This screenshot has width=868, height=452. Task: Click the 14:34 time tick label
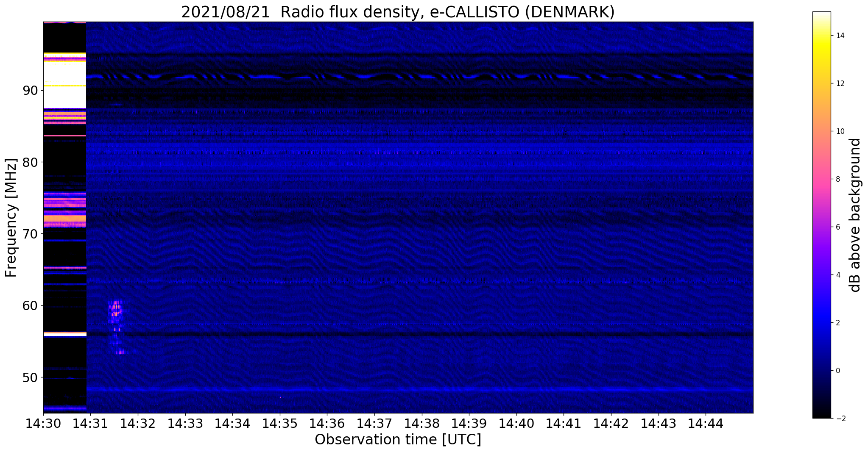pyautogui.click(x=232, y=423)
